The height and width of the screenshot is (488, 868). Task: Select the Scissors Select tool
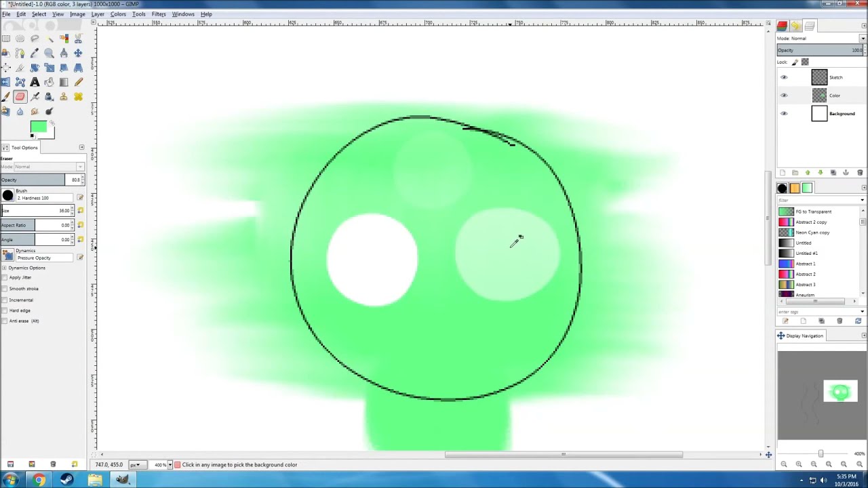click(78, 39)
